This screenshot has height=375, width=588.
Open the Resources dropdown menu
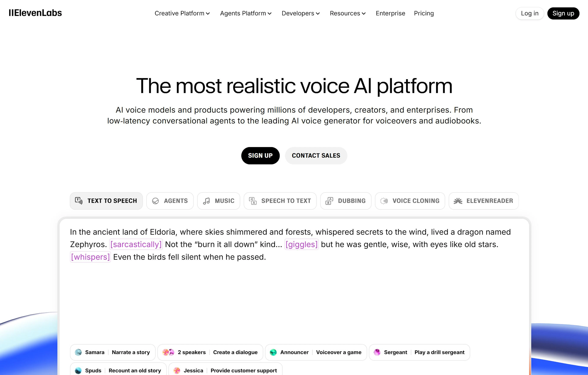pyautogui.click(x=348, y=13)
